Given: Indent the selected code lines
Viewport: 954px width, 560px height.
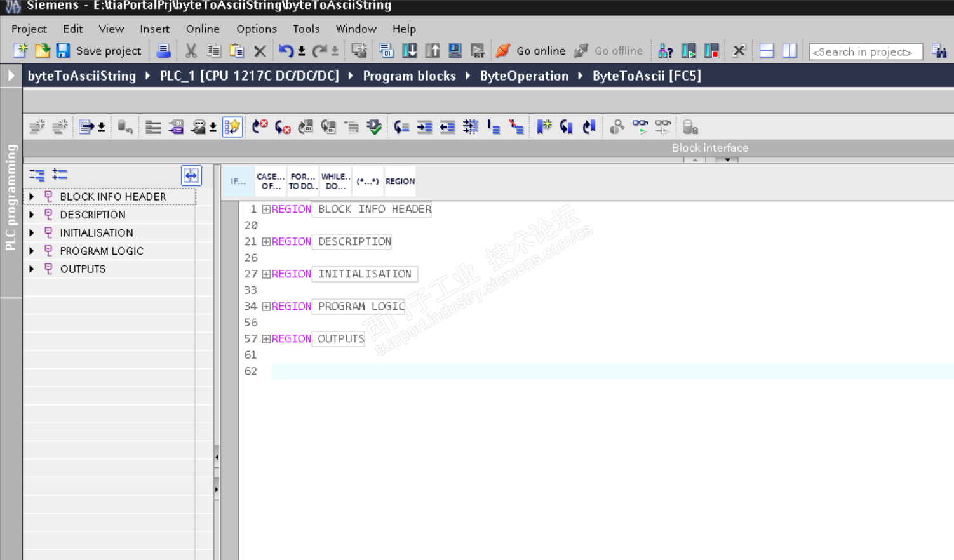Looking at the screenshot, I should 425,127.
